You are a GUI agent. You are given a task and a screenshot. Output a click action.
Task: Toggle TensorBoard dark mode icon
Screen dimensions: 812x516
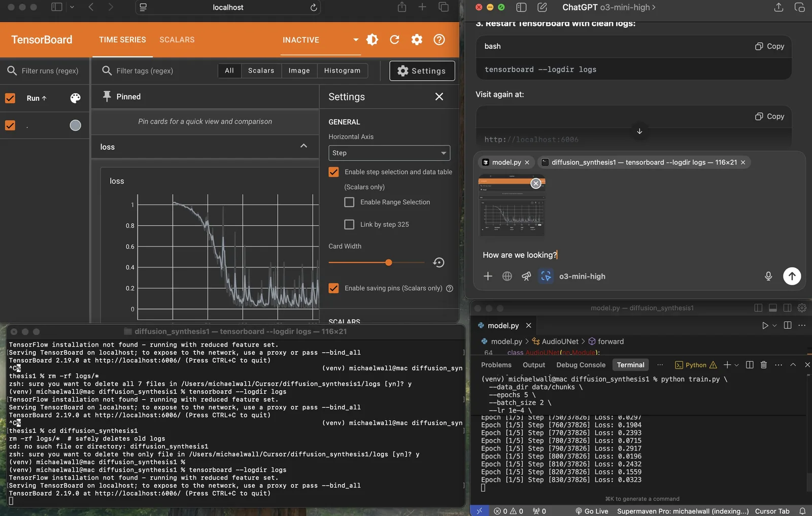(372, 40)
